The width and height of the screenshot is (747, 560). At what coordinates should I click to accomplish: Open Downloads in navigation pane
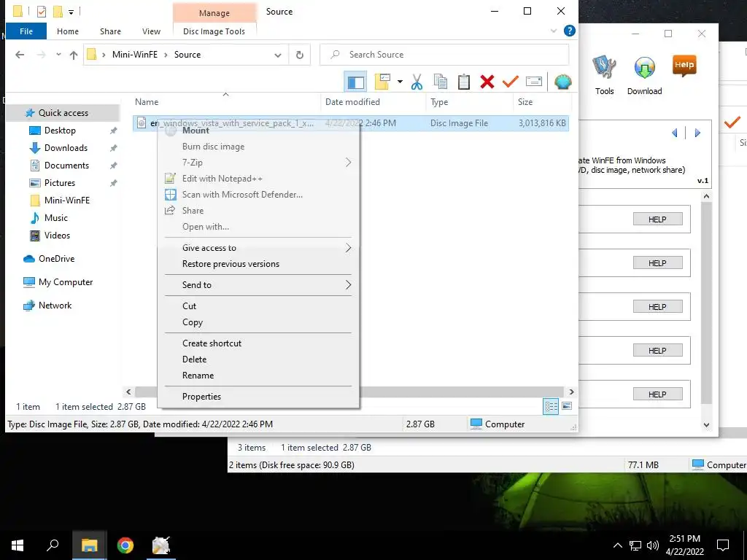66,148
